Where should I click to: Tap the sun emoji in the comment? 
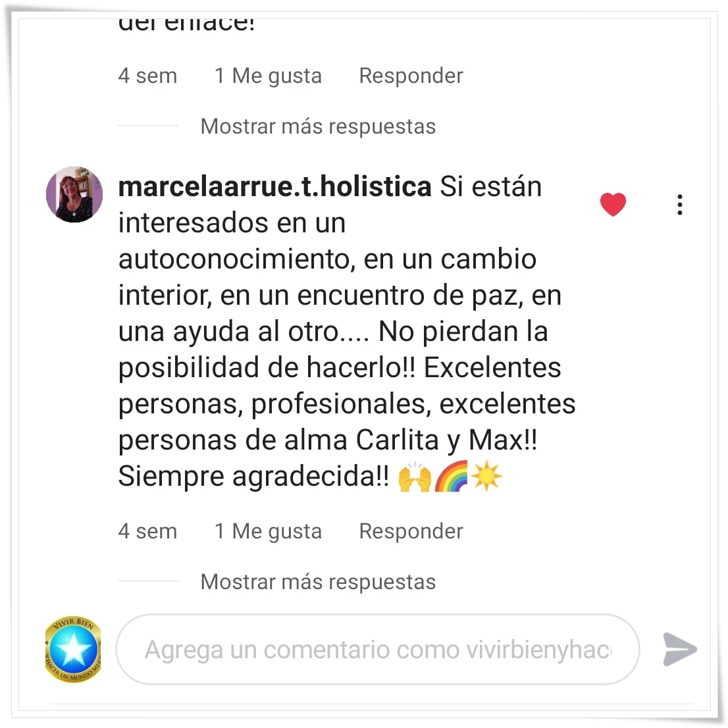click(x=486, y=476)
